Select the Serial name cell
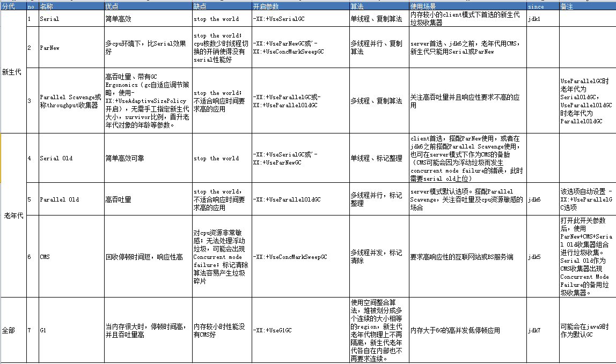This screenshot has width=616, height=364. (x=71, y=18)
